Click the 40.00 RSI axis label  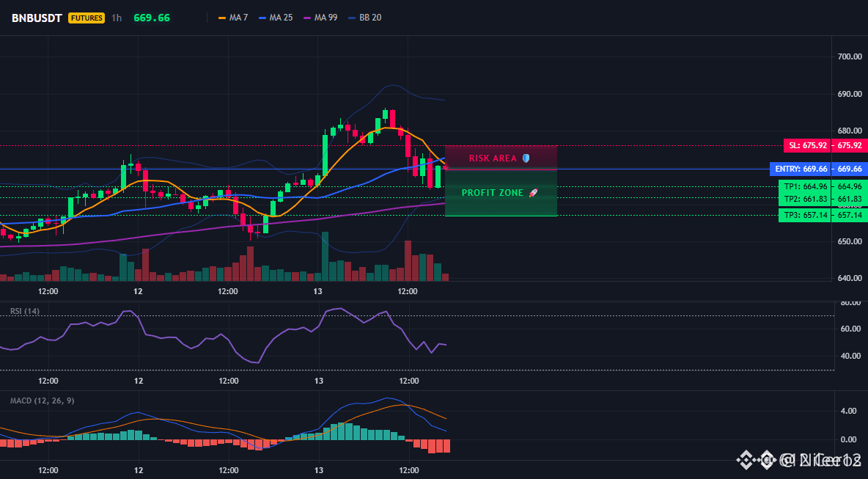(850, 356)
